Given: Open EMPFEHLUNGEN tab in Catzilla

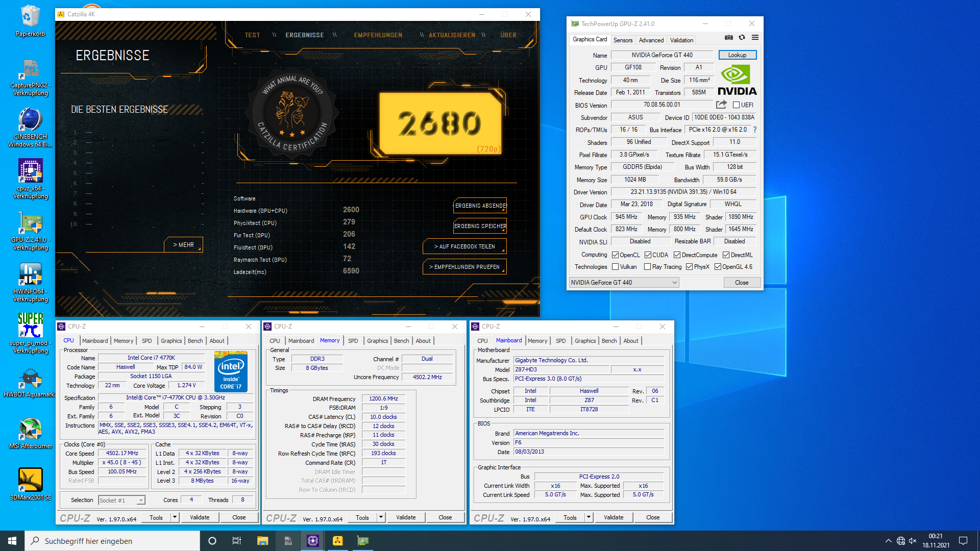Looking at the screenshot, I should pyautogui.click(x=378, y=35).
